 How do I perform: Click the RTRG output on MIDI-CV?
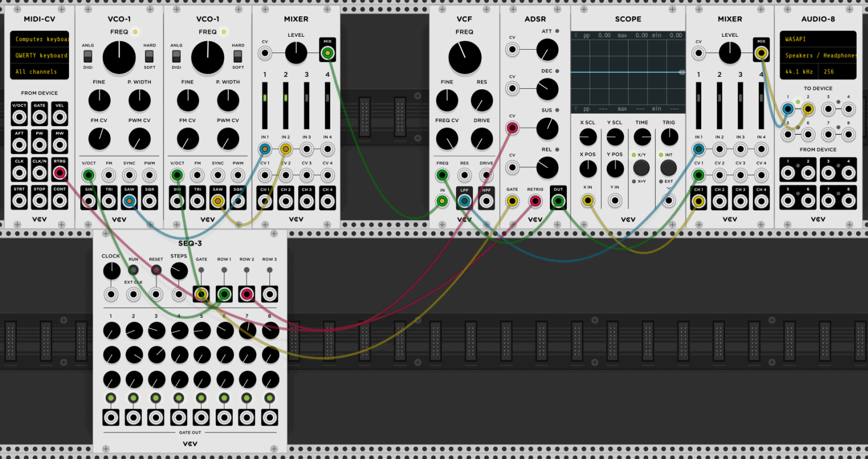click(59, 172)
